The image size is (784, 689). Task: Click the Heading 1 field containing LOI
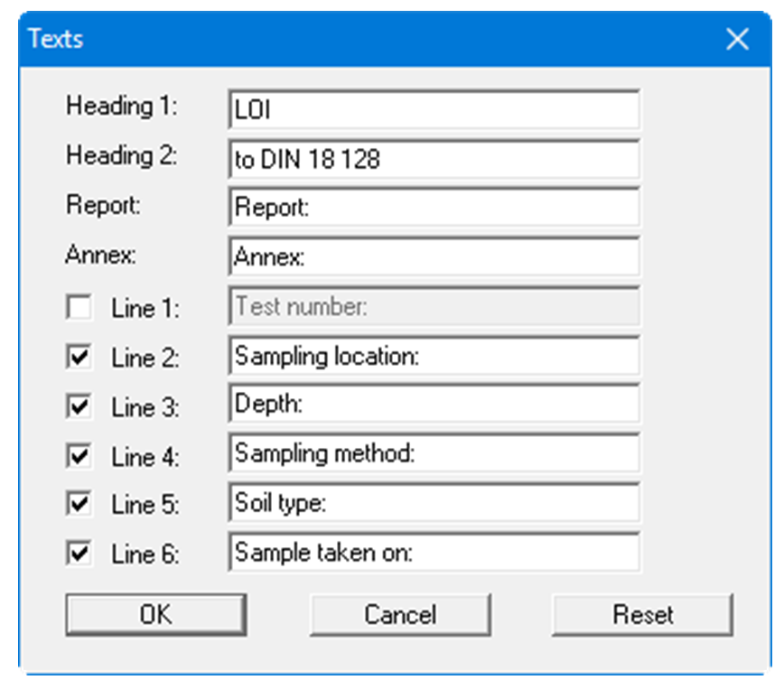coord(434,110)
